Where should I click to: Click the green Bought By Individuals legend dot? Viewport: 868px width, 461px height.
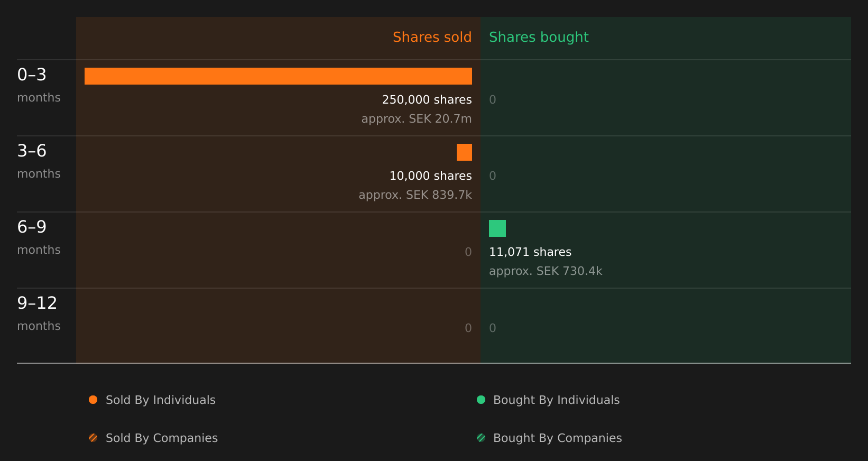[x=481, y=400]
